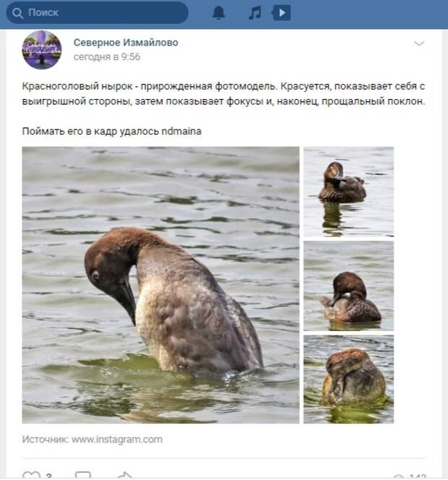448x480 pixels.
Task: Expand the post options chevron
Action: pos(419,43)
